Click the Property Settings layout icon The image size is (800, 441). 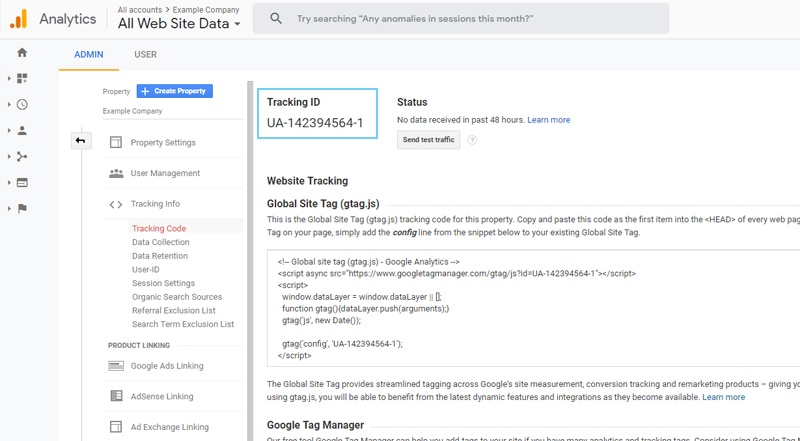[116, 142]
